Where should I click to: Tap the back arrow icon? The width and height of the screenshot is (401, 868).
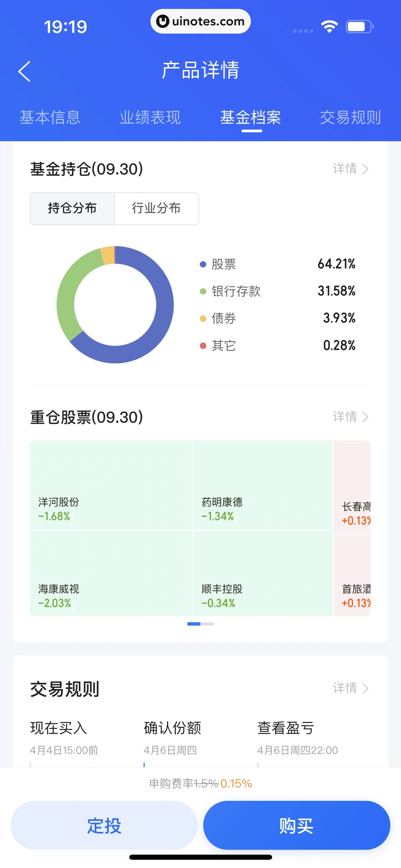24,71
